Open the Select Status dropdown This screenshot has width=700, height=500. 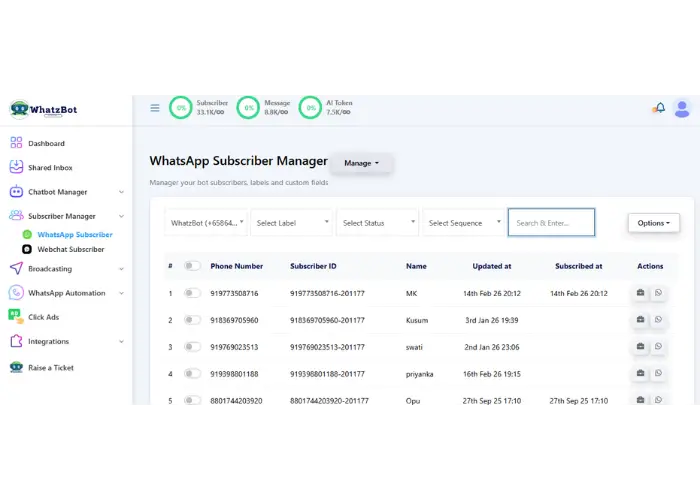377,223
